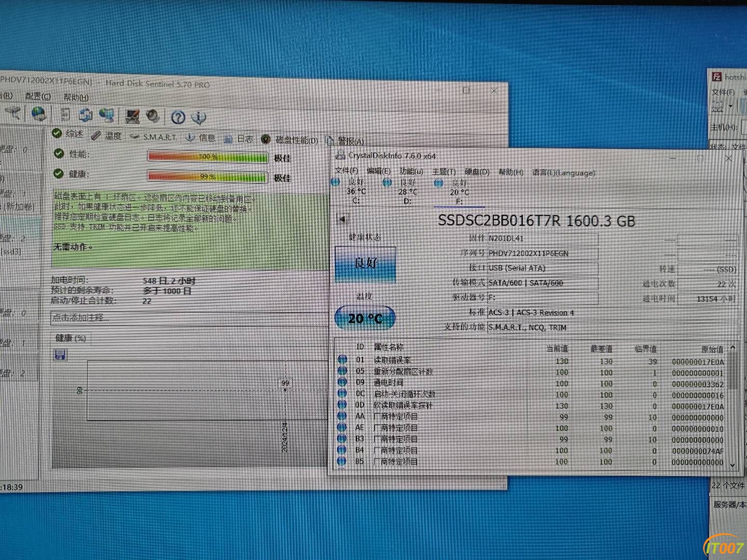Click the green check icon beside 健康
Screen dimensions: 747x560
59,174
